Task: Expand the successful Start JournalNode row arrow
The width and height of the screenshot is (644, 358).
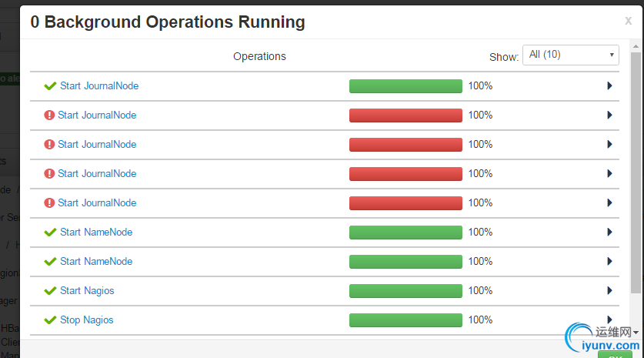Action: click(x=609, y=86)
